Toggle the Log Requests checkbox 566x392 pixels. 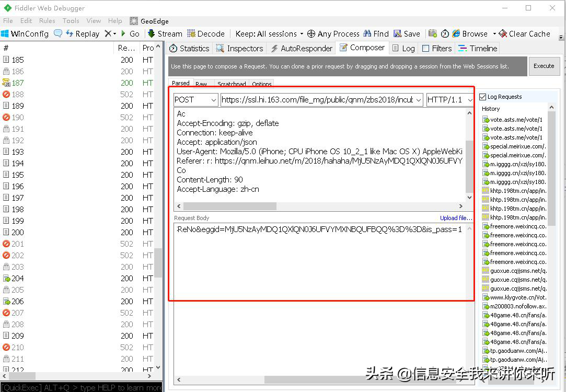click(x=482, y=97)
